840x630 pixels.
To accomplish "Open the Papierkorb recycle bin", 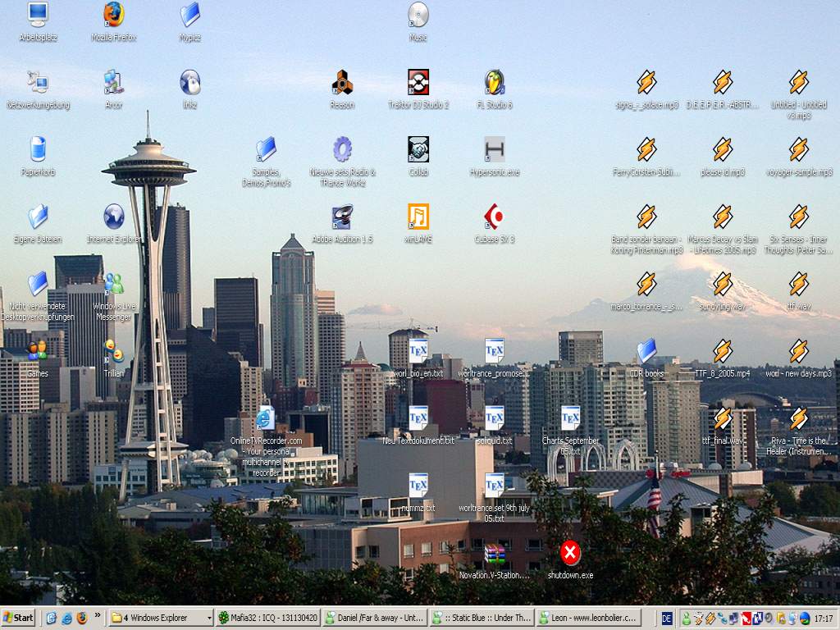I will pyautogui.click(x=38, y=150).
